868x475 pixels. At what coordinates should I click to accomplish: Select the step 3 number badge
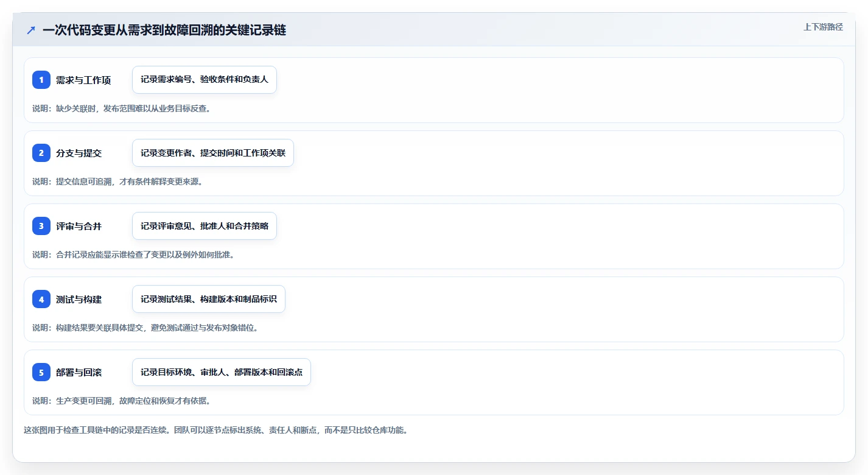pyautogui.click(x=41, y=226)
